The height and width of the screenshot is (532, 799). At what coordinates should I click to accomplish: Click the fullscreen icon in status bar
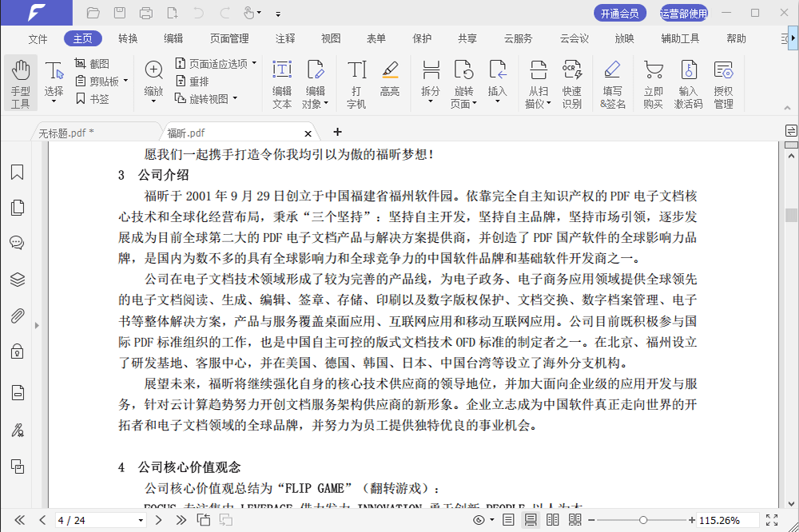pyautogui.click(x=772, y=520)
